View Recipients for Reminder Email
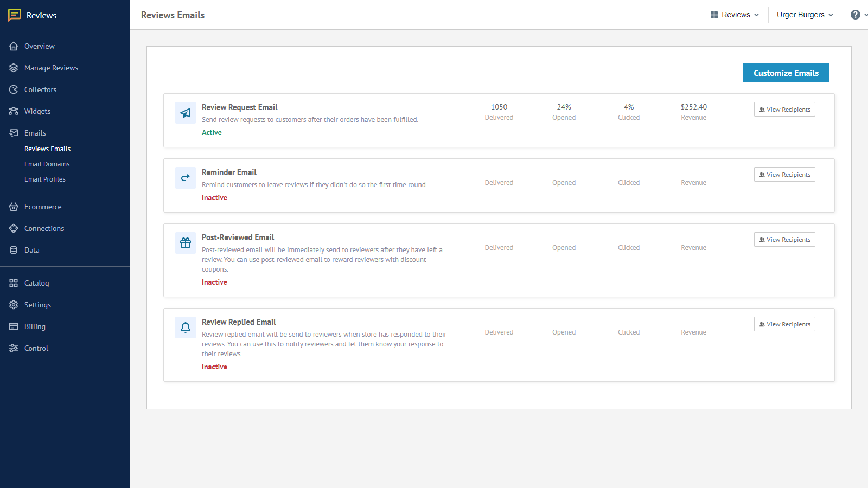 click(x=784, y=175)
